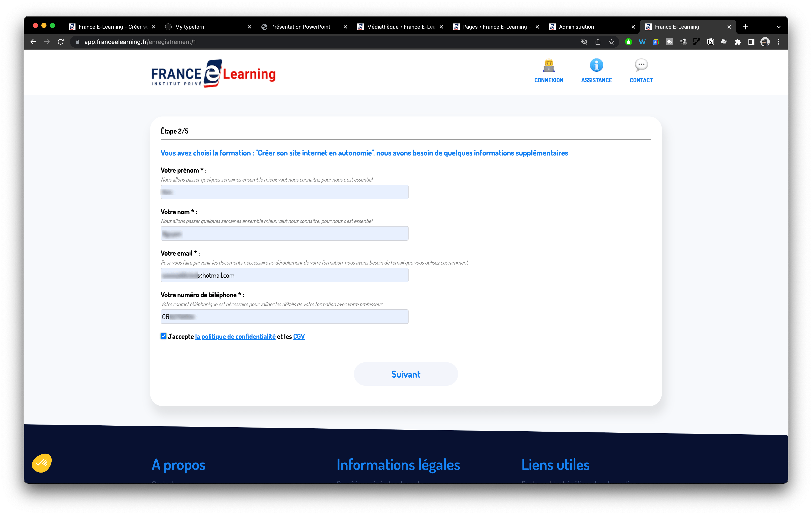The height and width of the screenshot is (515, 812).
Task: Click the browser forward arrow
Action: tap(47, 42)
